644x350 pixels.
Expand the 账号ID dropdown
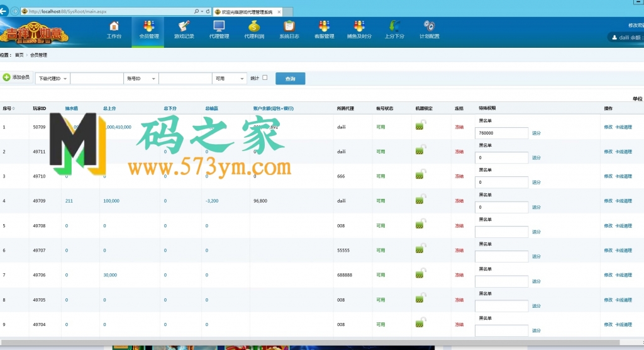click(x=141, y=79)
